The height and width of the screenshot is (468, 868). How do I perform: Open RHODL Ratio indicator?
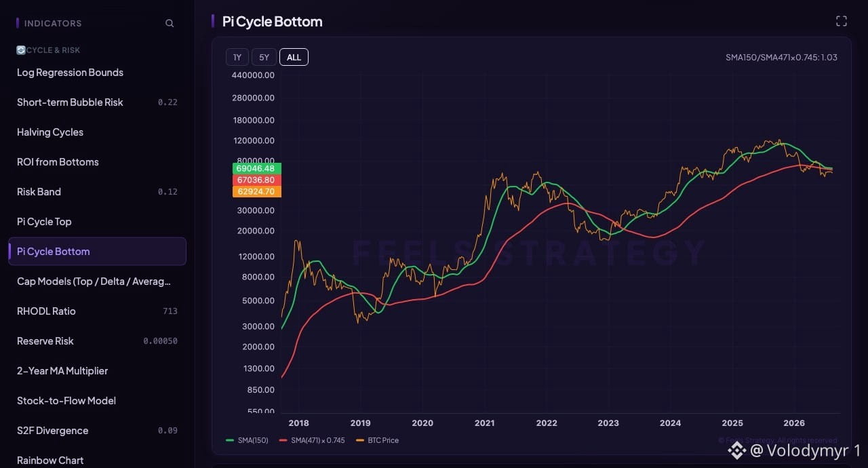click(x=97, y=311)
